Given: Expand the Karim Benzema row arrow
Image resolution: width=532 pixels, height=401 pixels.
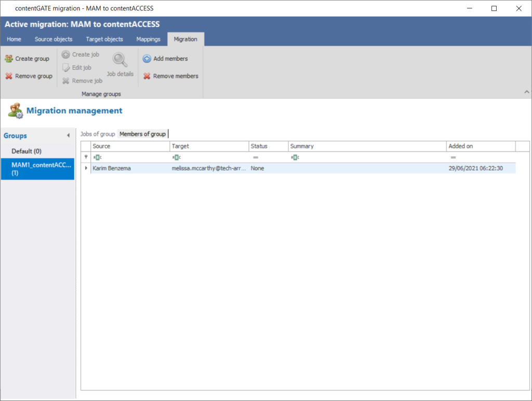Looking at the screenshot, I should 86,168.
